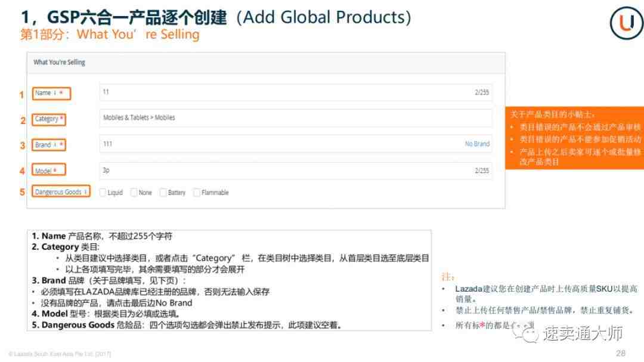Click the orange tip box heading 关于产品类目的小贴士
The width and height of the screenshot is (644, 362).
tap(552, 115)
